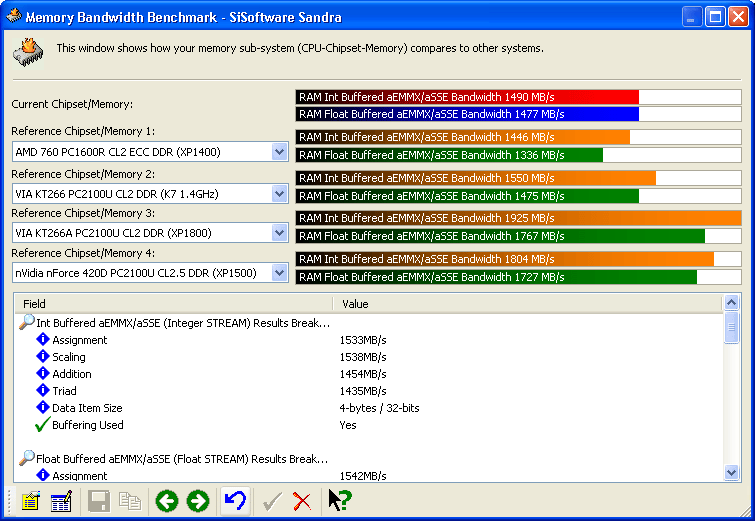Open Reference Chipset/Memory 3 dropdown arrow
The width and height of the screenshot is (755, 521).
click(279, 233)
